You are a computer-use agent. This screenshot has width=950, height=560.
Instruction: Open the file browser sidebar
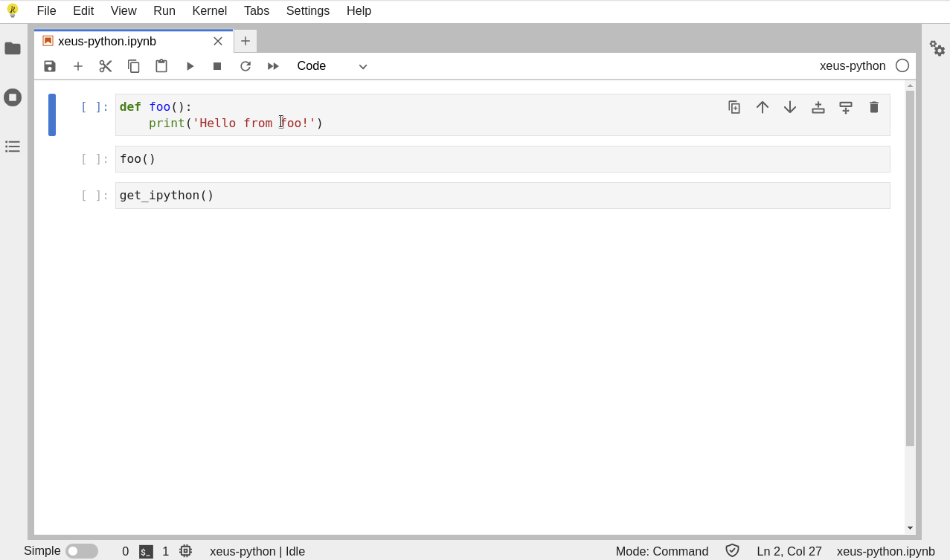pos(12,48)
